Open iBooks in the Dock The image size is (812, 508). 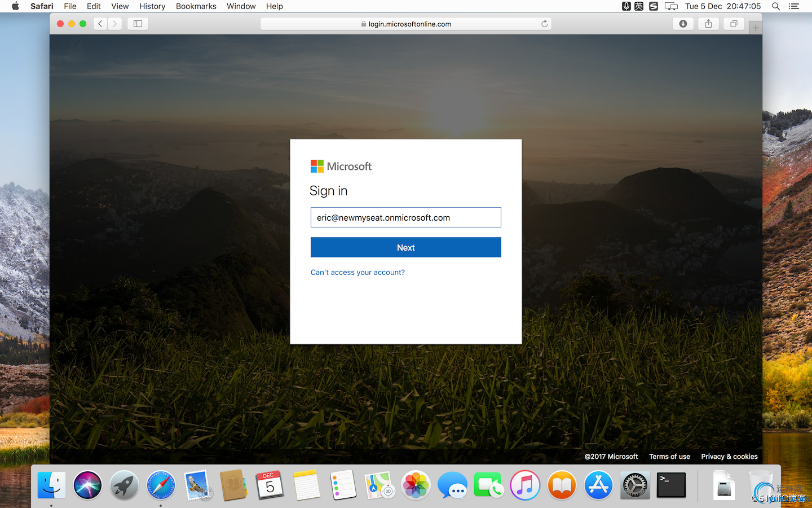[562, 485]
